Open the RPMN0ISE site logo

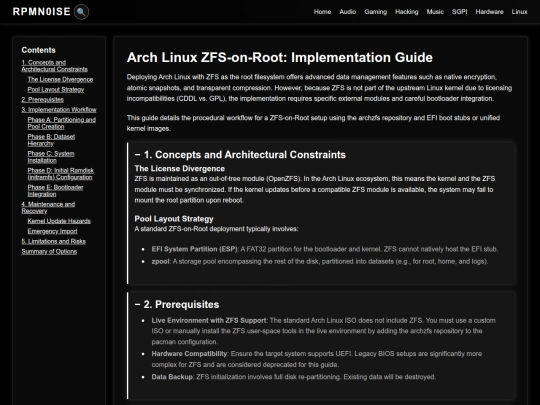point(42,12)
